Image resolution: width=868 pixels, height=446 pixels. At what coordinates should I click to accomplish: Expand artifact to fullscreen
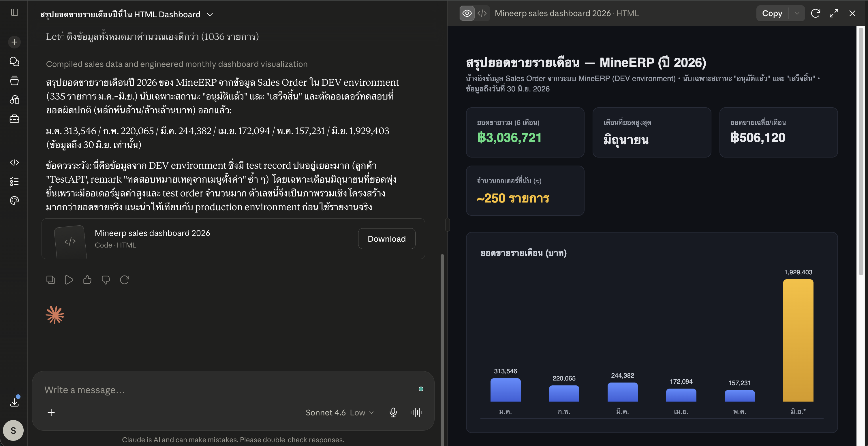[x=834, y=14]
